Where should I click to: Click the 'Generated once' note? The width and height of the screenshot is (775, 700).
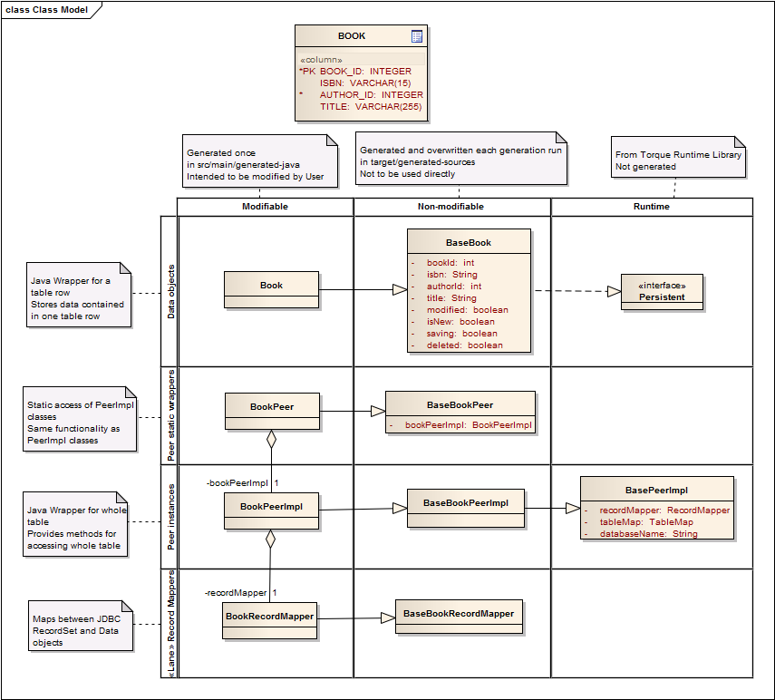pos(255,165)
